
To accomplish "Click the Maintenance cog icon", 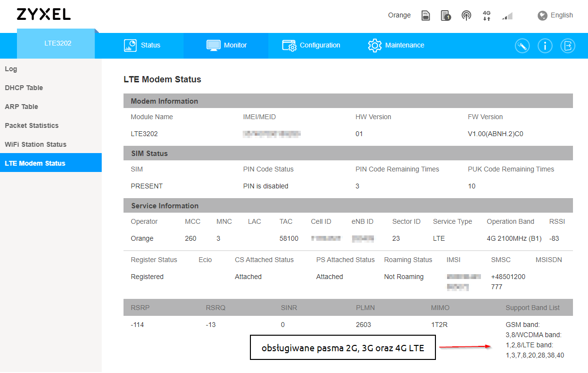I will [x=375, y=45].
